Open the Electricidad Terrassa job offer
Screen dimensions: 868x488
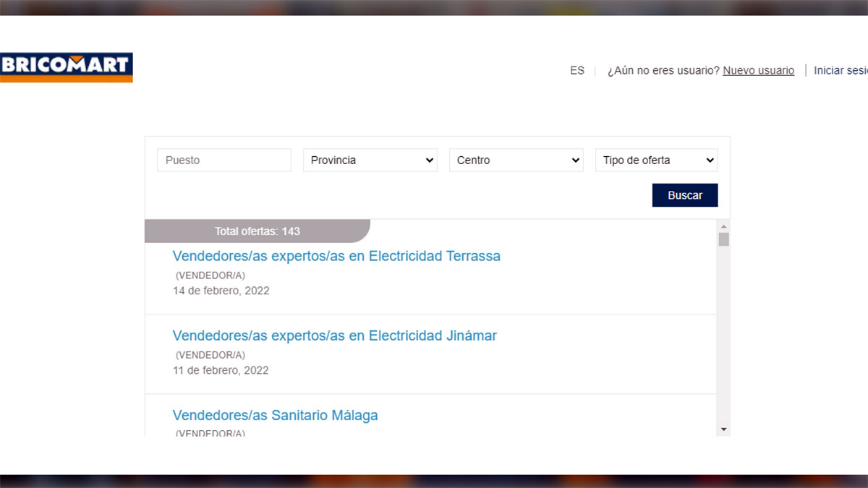pyautogui.click(x=336, y=255)
